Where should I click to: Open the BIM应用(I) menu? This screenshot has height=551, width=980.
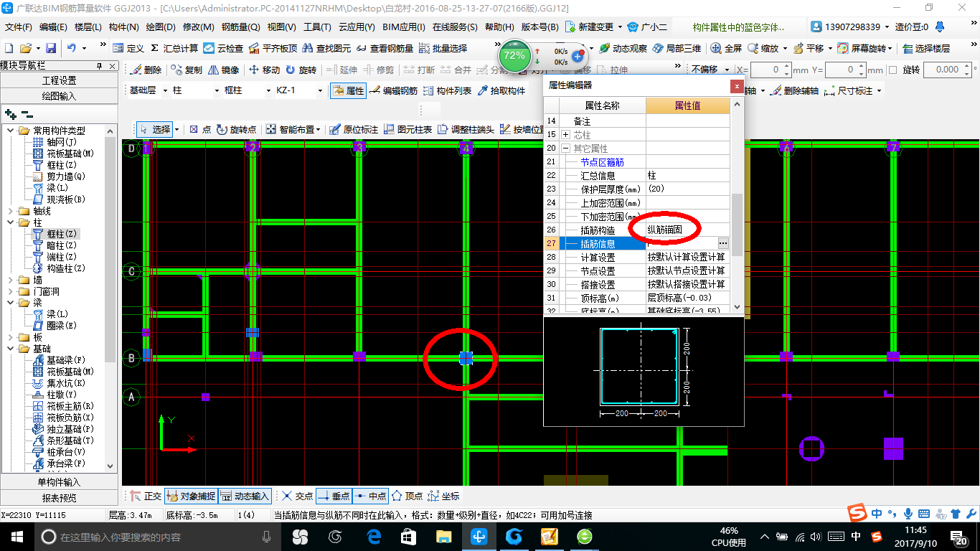(x=403, y=27)
